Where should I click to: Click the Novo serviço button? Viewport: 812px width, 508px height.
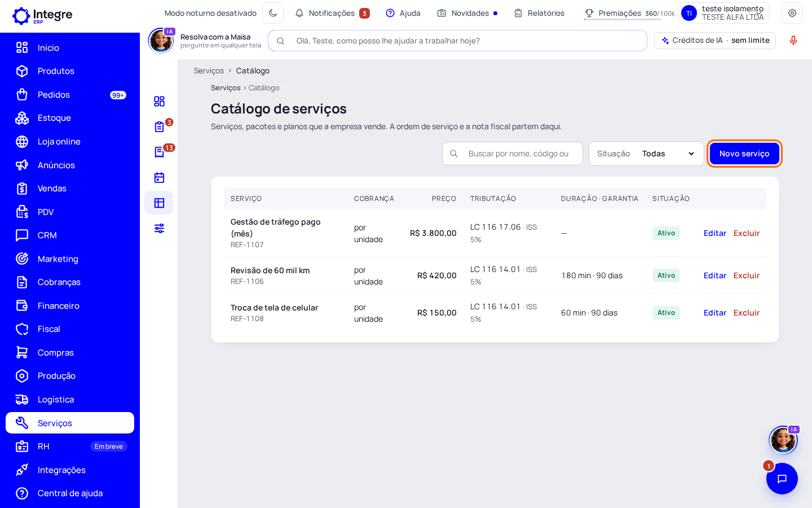tap(744, 154)
